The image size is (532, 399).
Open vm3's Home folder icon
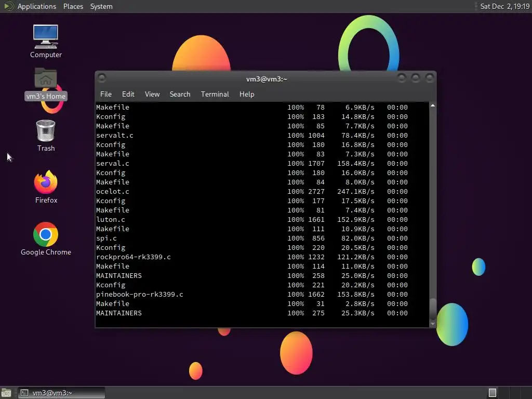(x=46, y=84)
